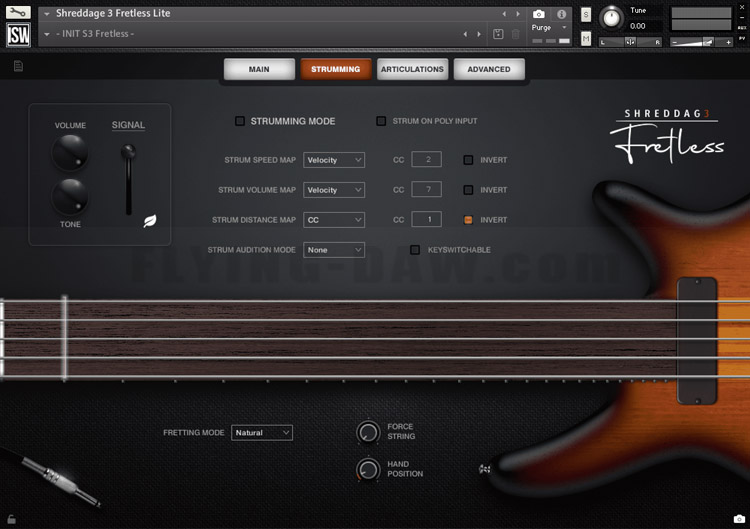Mute the instrument with the M button
The width and height of the screenshot is (750, 529).
(586, 38)
